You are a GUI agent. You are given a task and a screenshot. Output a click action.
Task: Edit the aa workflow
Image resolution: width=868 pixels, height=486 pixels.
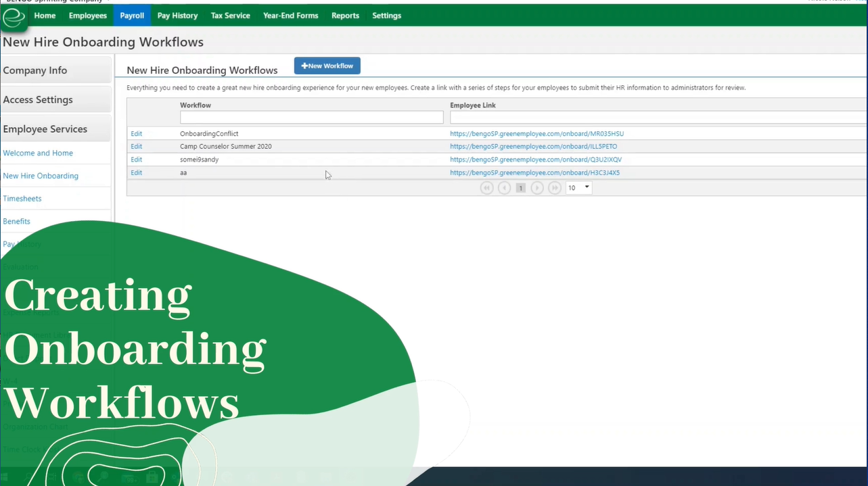pos(136,172)
